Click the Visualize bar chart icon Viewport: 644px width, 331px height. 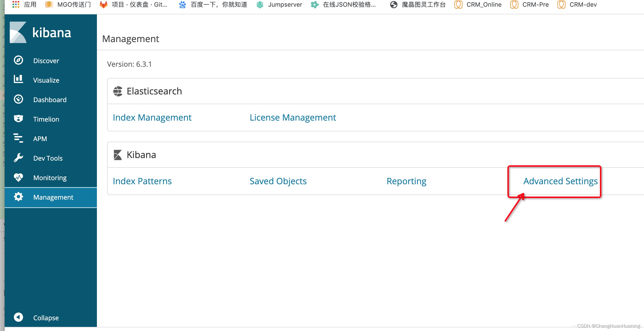pyautogui.click(x=18, y=79)
